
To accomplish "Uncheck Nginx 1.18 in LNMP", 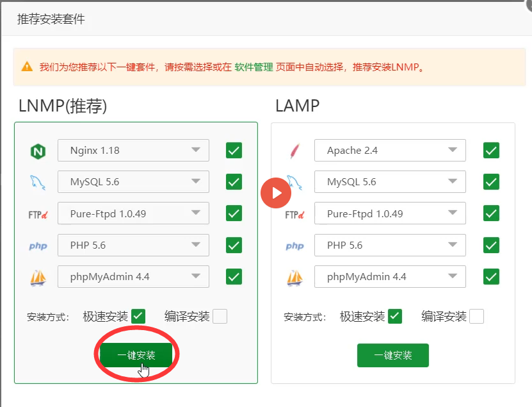I will pos(234,150).
